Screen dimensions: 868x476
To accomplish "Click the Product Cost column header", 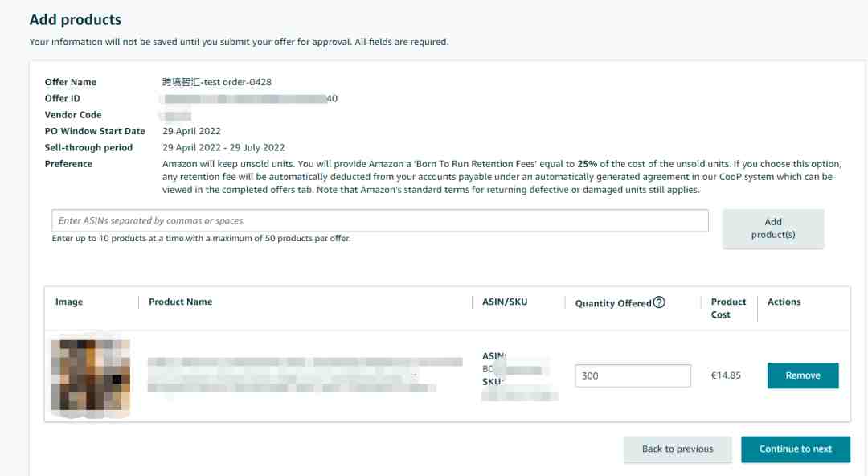I will (728, 308).
